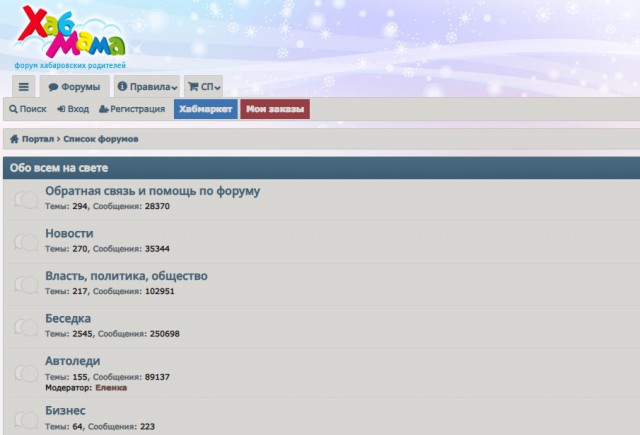The image size is (640, 435).
Task: Click the forum icon beside Власть, политика
Action: click(x=26, y=284)
